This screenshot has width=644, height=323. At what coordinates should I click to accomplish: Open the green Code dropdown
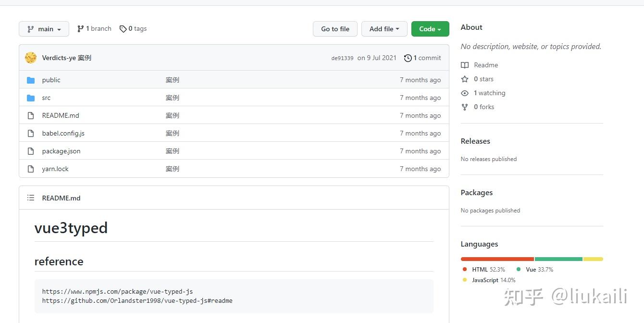(430, 29)
